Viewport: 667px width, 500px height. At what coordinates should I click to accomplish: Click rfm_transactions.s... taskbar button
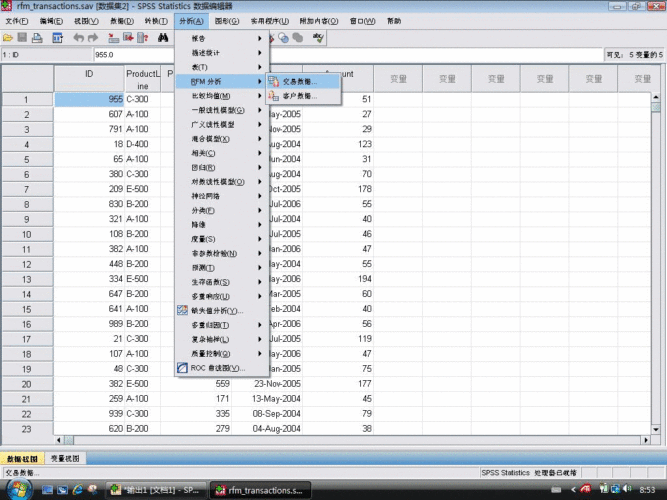coord(260,490)
